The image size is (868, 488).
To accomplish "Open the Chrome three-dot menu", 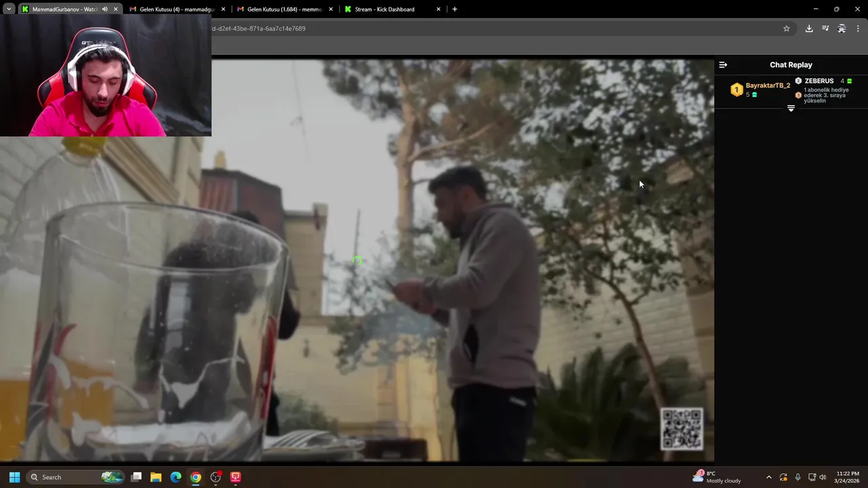I will click(858, 28).
